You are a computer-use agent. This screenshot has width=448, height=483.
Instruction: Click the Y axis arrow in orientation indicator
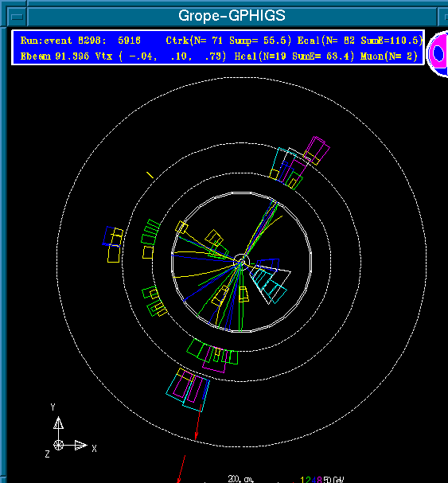click(x=58, y=423)
